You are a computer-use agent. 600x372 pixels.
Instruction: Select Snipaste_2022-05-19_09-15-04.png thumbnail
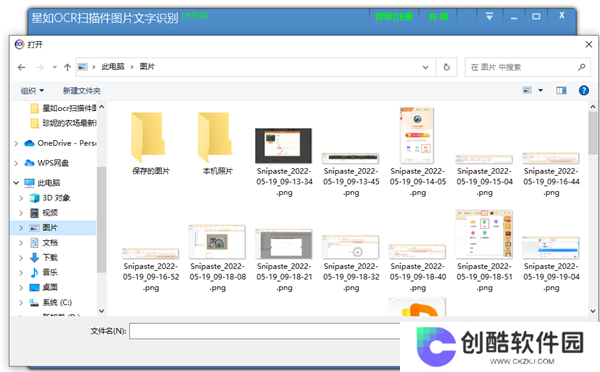484,159
